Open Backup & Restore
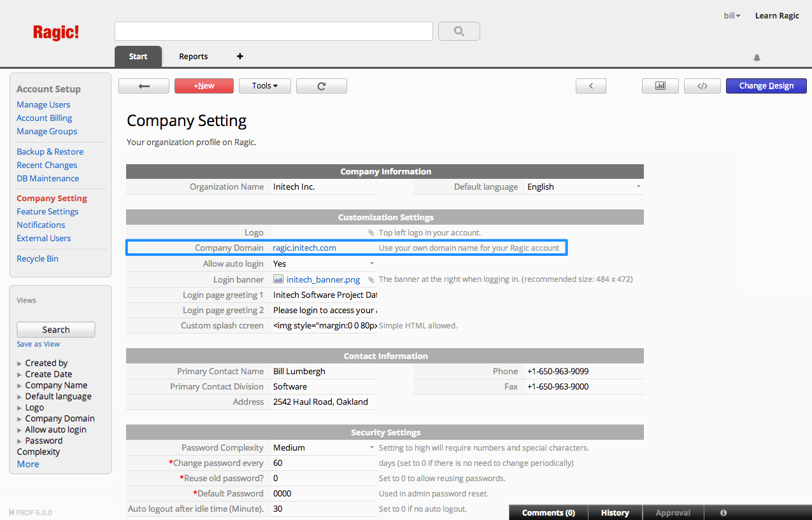 (50, 151)
